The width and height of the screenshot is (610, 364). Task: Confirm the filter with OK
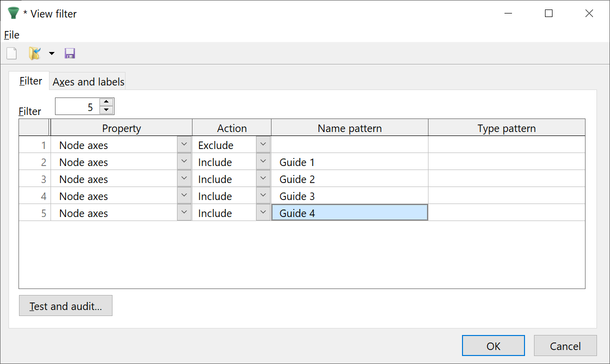[493, 346]
